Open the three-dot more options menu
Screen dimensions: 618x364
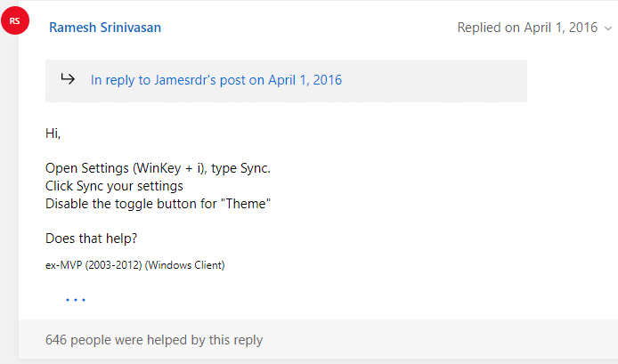[x=76, y=300]
